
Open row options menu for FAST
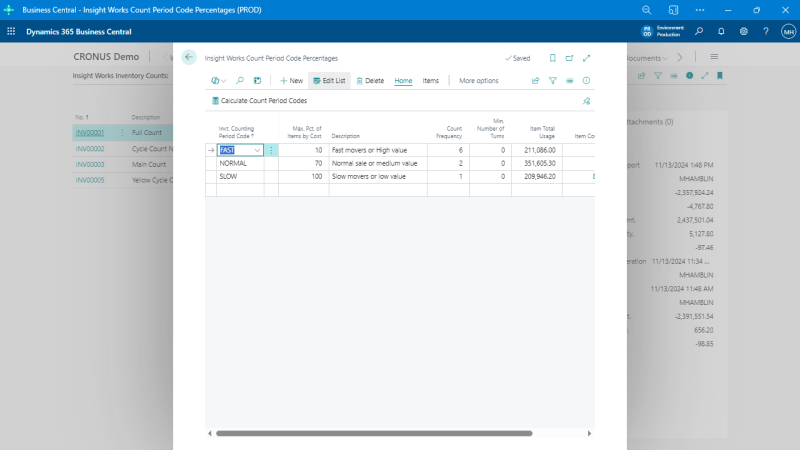coord(271,150)
